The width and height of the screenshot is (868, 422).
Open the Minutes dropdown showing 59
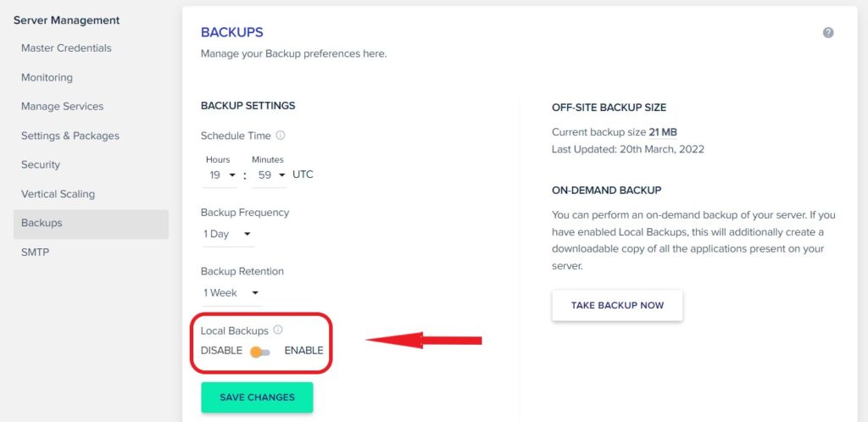[x=269, y=175]
